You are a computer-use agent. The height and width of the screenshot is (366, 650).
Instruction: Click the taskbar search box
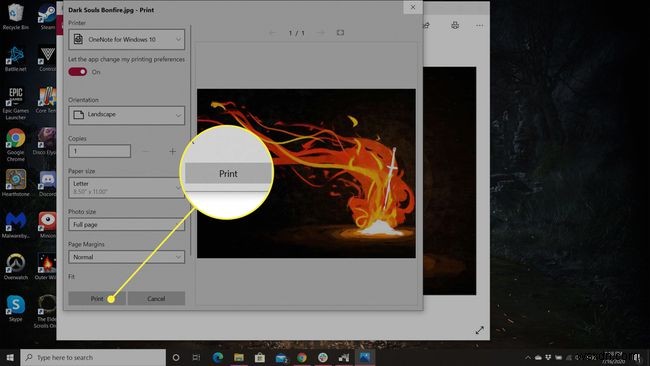coord(93,357)
